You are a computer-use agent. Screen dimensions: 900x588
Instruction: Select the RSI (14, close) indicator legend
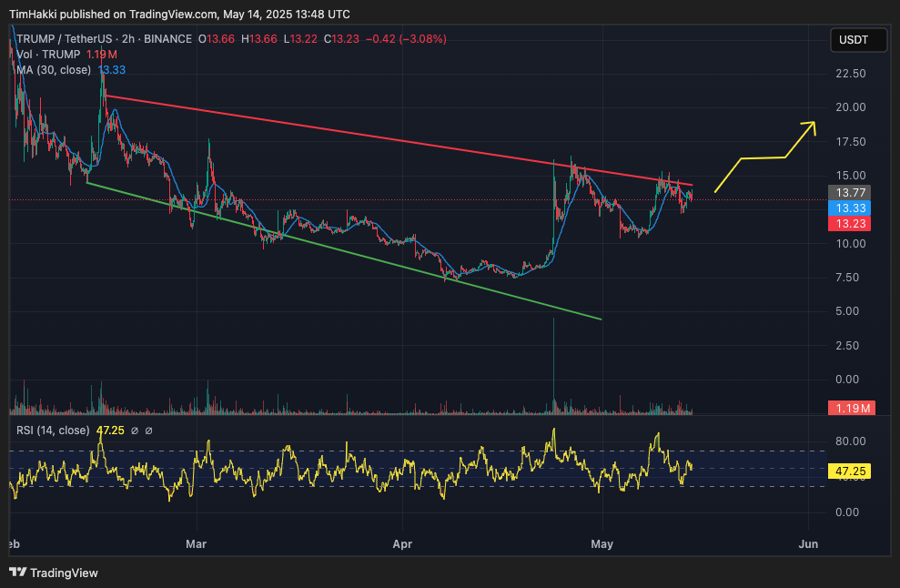(x=53, y=431)
